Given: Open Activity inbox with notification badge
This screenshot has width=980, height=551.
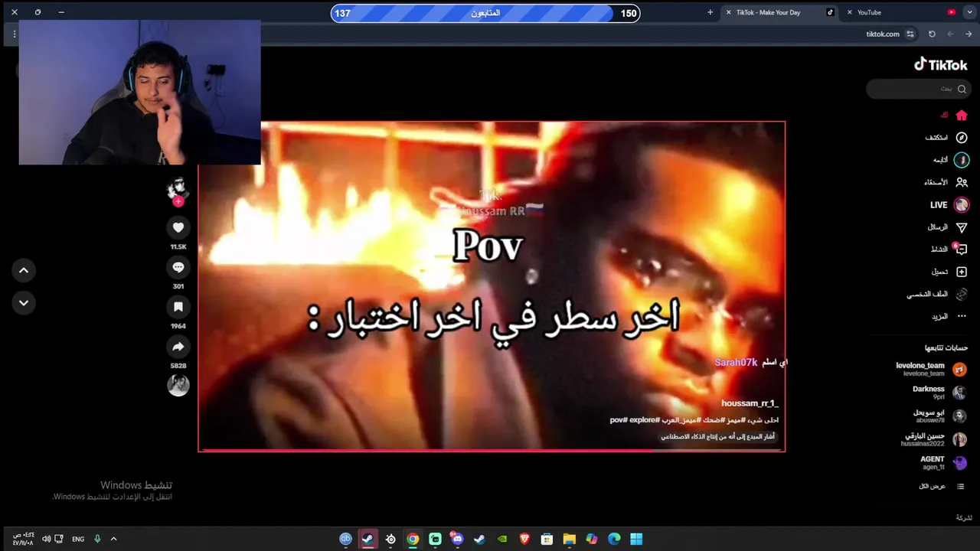Looking at the screenshot, I should (x=961, y=249).
